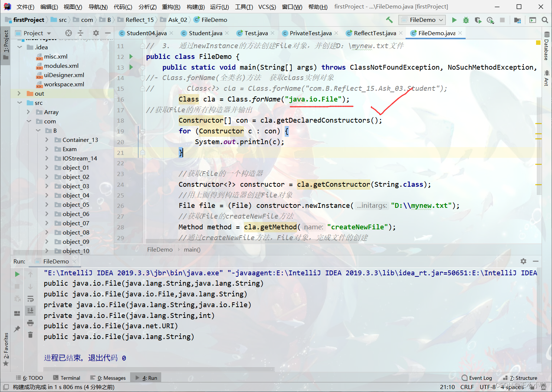Click the stop button in top toolbar
The image size is (552, 392).
tap(502, 20)
